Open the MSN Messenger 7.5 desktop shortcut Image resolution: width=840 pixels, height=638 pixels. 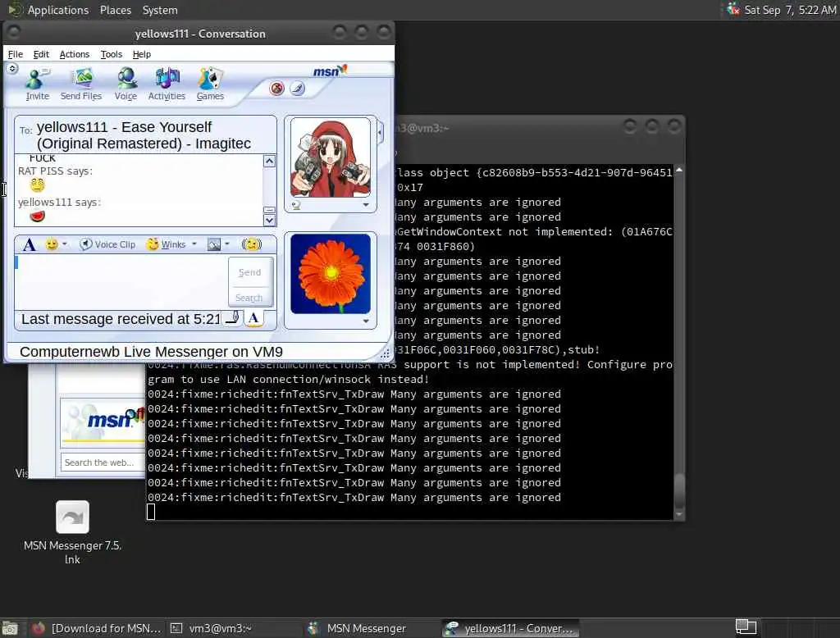coord(72,532)
